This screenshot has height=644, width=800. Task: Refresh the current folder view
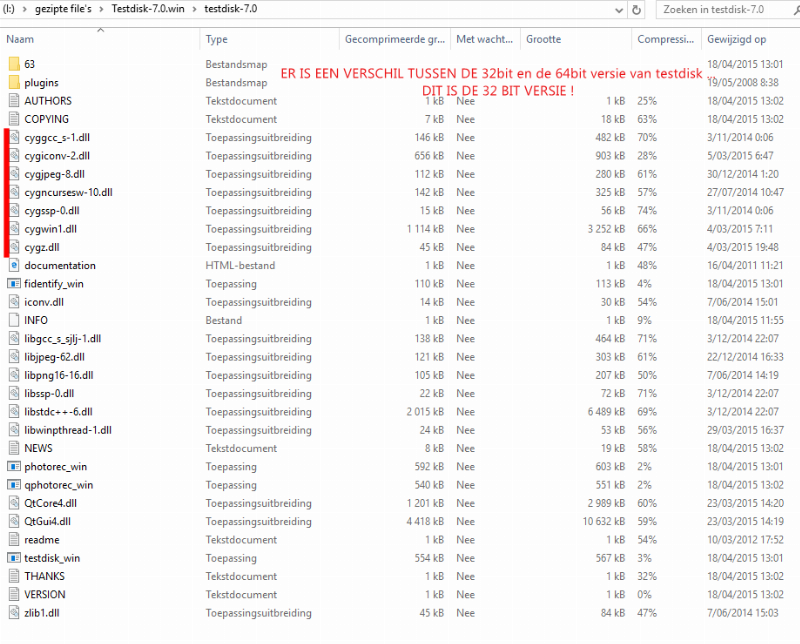[x=636, y=10]
